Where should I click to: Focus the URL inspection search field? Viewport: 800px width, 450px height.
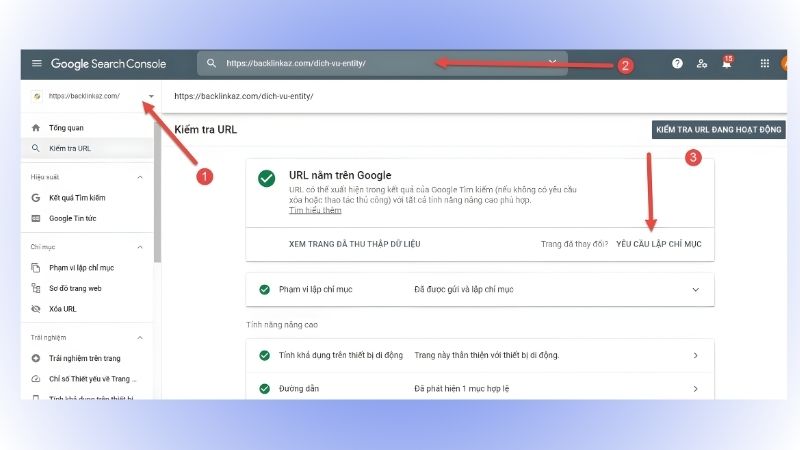pos(382,63)
